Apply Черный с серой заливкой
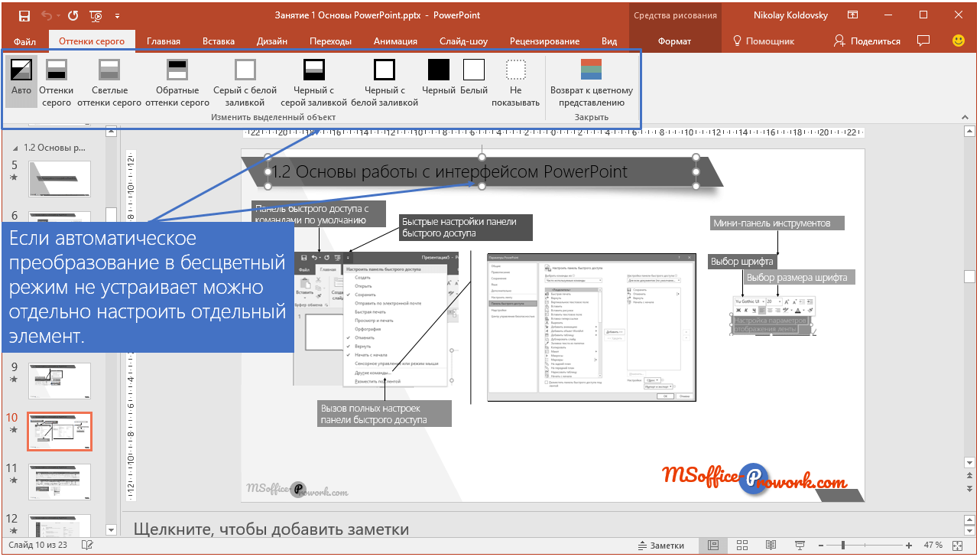The height and width of the screenshot is (557, 980). point(314,83)
